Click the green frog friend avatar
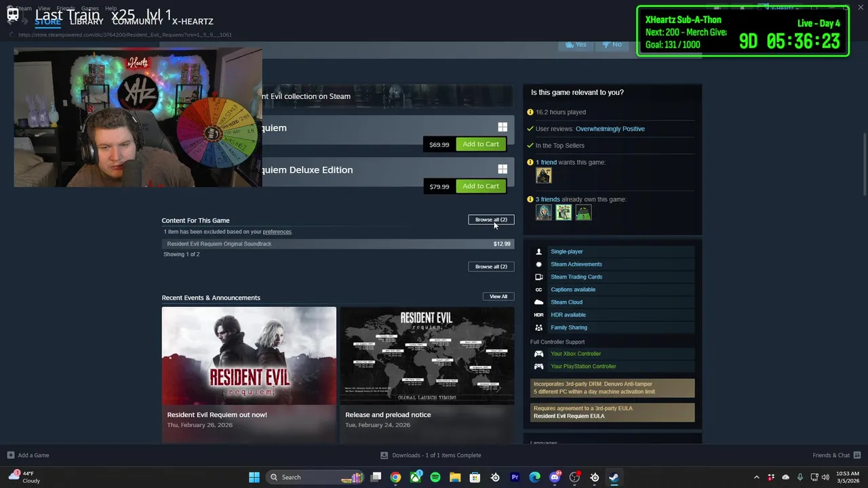 click(583, 213)
